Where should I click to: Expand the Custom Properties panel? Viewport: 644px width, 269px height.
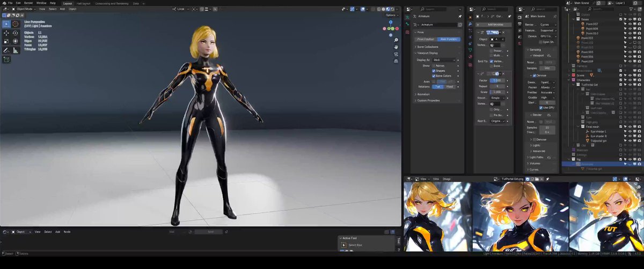coord(429,100)
